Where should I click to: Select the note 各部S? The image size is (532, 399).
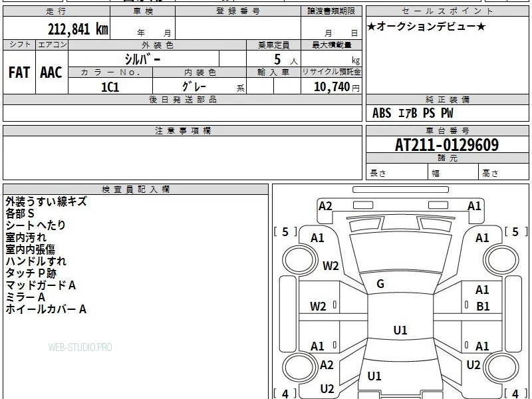click(x=20, y=213)
